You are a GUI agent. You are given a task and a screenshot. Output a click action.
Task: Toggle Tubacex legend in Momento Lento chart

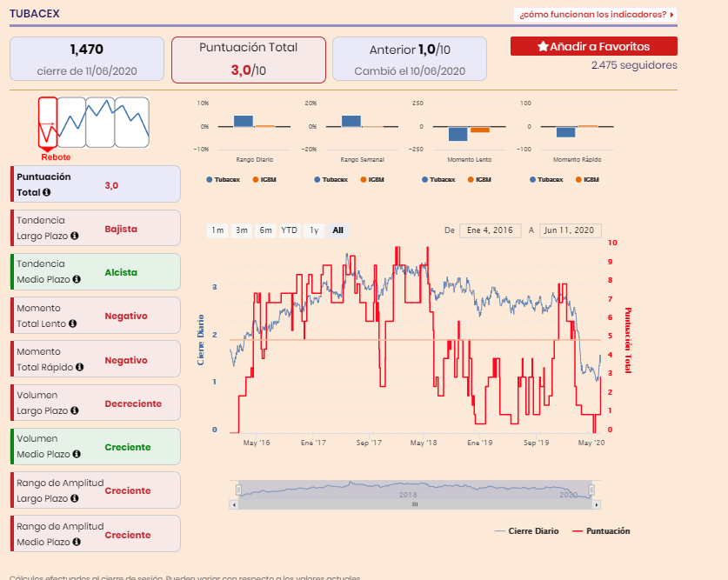pos(438,180)
